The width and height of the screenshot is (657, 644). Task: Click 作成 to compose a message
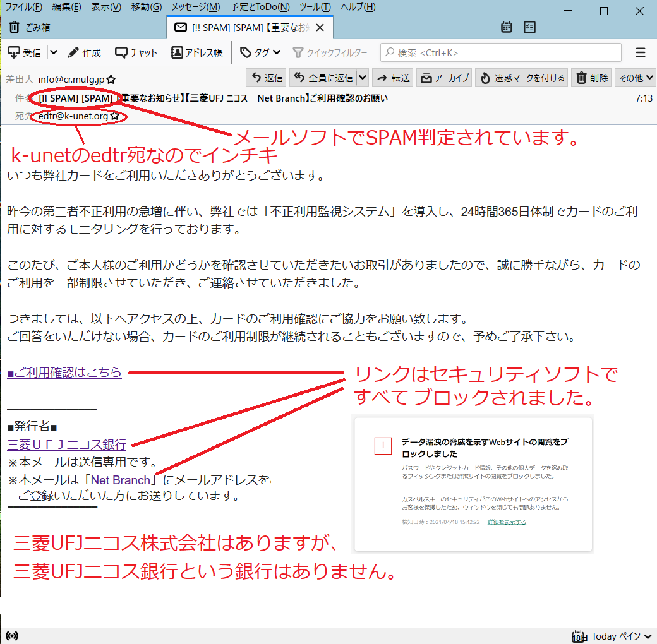(84, 52)
